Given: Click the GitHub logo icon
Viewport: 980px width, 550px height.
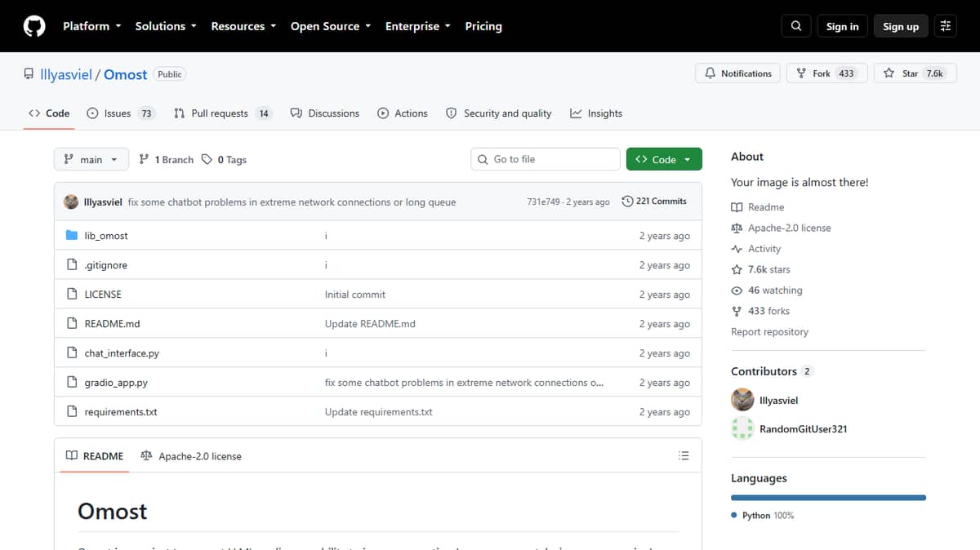Looking at the screenshot, I should [x=34, y=26].
